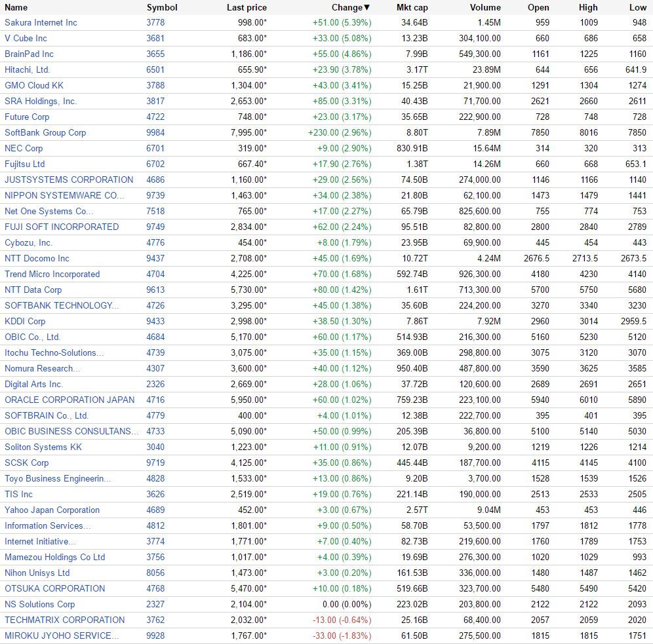Select the 23.89M volume value
This screenshot has height=644, width=653.
[x=486, y=70]
